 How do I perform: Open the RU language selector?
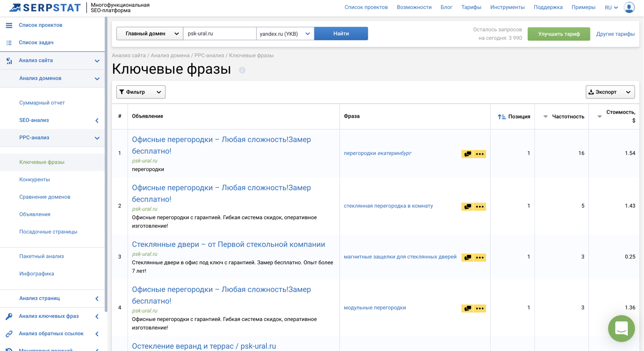(611, 8)
